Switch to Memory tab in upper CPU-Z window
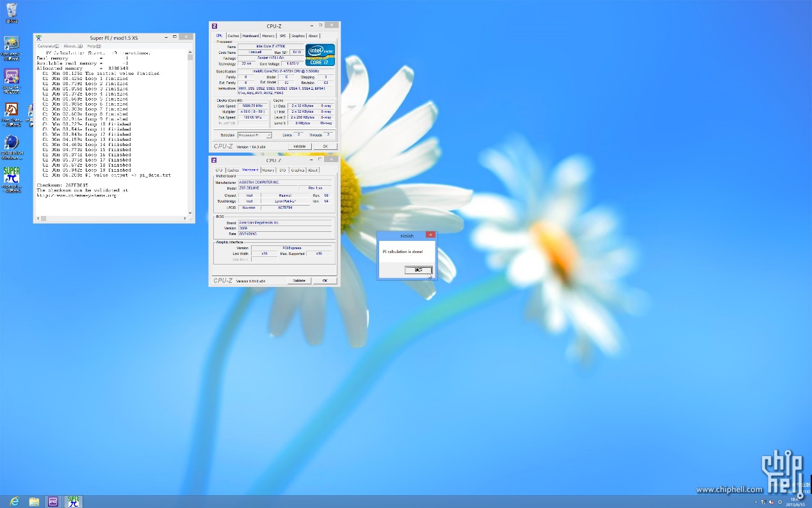Viewport: 812px width, 508px height. pyautogui.click(x=268, y=36)
